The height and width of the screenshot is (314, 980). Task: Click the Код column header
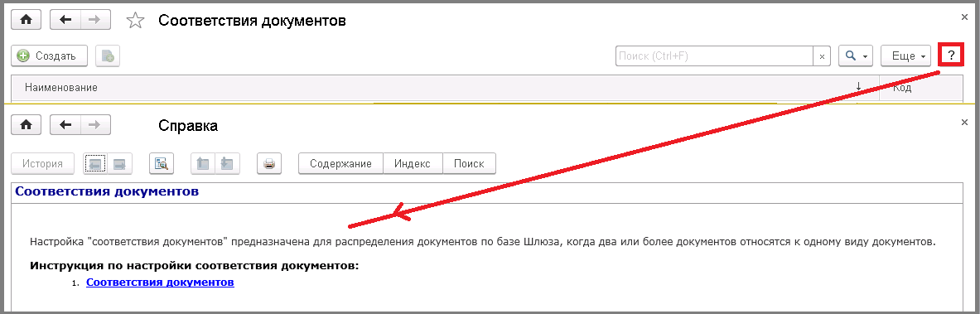pos(920,88)
